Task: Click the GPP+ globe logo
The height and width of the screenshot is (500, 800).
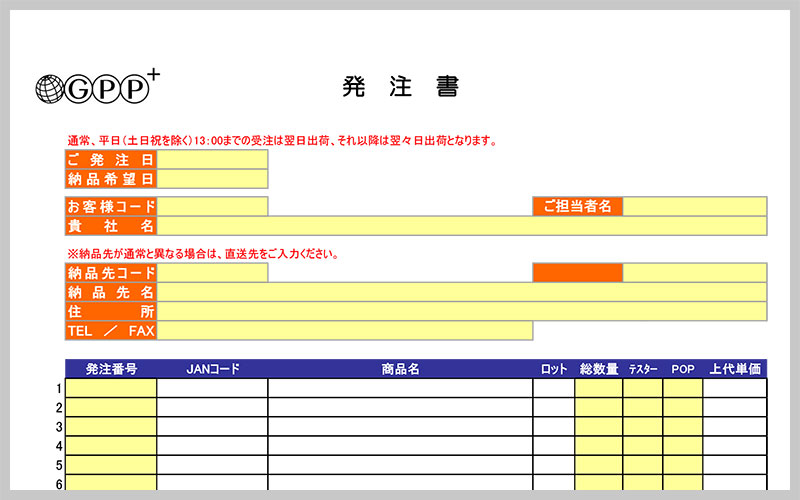Action: [x=97, y=86]
